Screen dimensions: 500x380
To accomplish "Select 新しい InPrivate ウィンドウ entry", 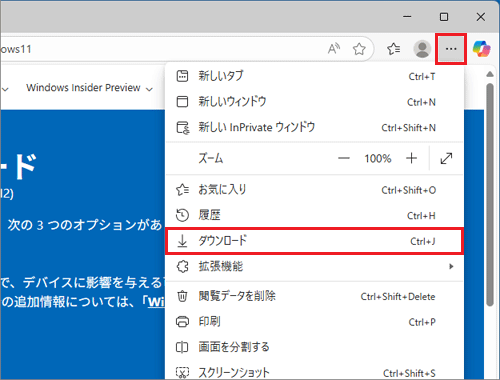I will pyautogui.click(x=314, y=127).
